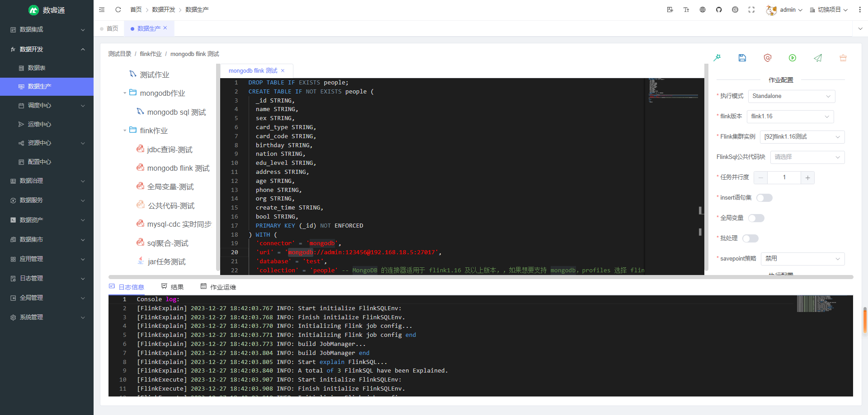The image size is (868, 415).
Task: Toggle the 批处理 switch
Action: (x=750, y=238)
